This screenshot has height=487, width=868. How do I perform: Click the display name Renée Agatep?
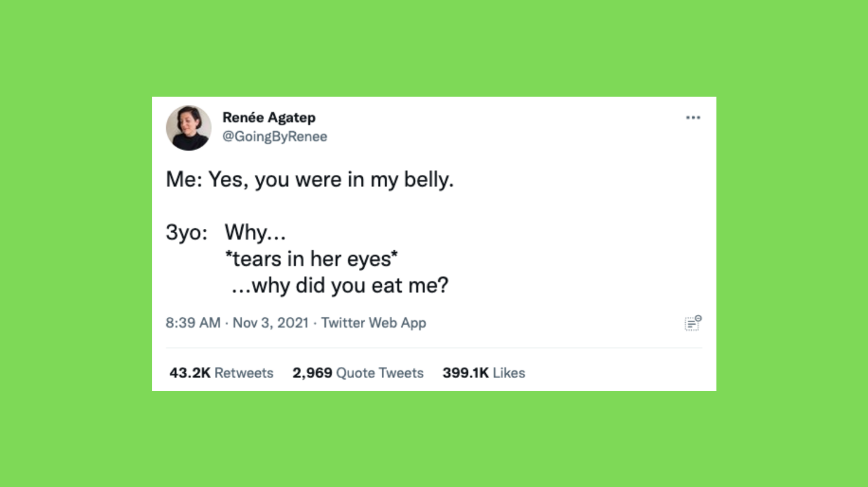click(269, 117)
